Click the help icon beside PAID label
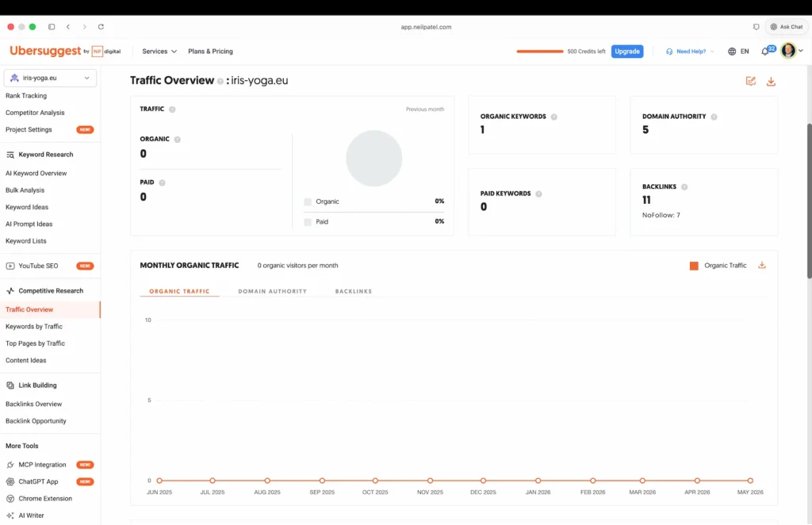Viewport: 812px width, 525px height. click(x=162, y=182)
